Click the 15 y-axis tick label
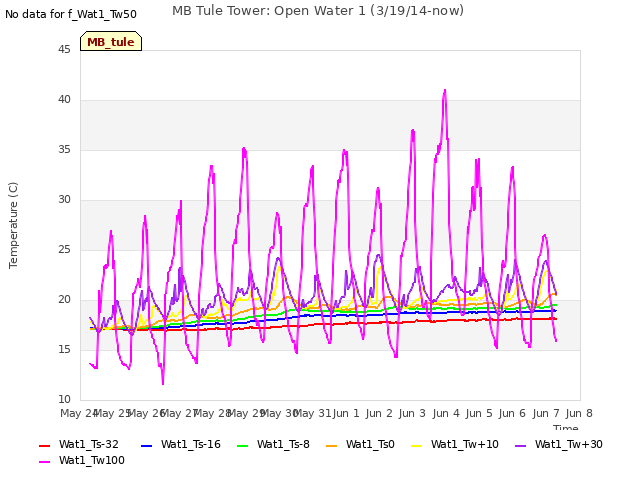The height and width of the screenshot is (480, 640). [64, 350]
